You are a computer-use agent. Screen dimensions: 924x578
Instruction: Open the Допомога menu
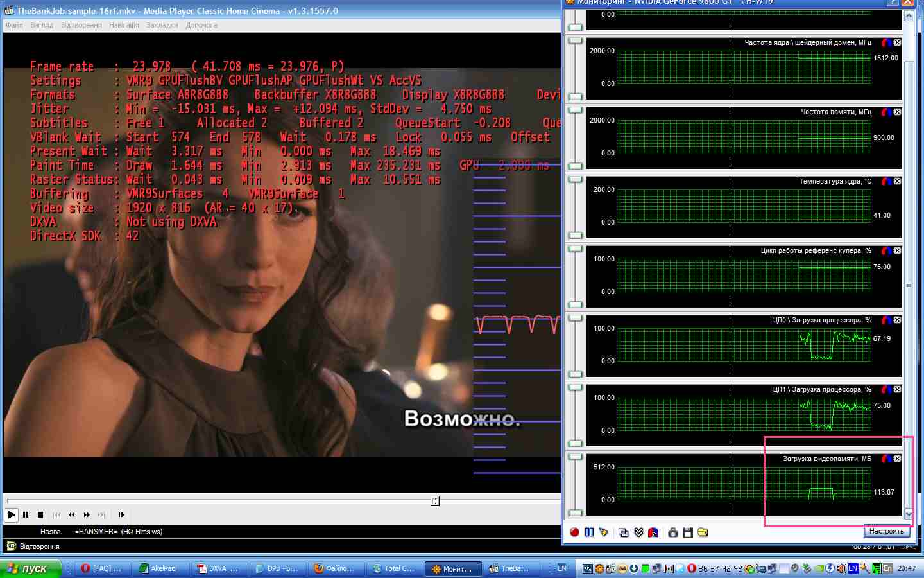[201, 25]
